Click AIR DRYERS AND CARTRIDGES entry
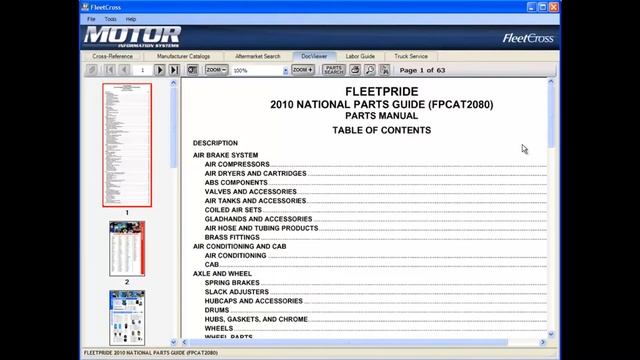The width and height of the screenshot is (640, 360). click(256, 173)
